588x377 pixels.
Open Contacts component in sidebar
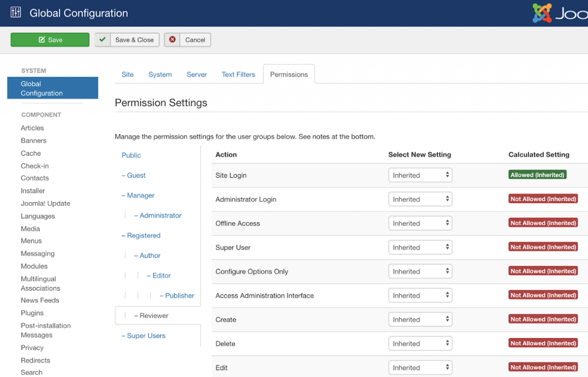point(35,178)
